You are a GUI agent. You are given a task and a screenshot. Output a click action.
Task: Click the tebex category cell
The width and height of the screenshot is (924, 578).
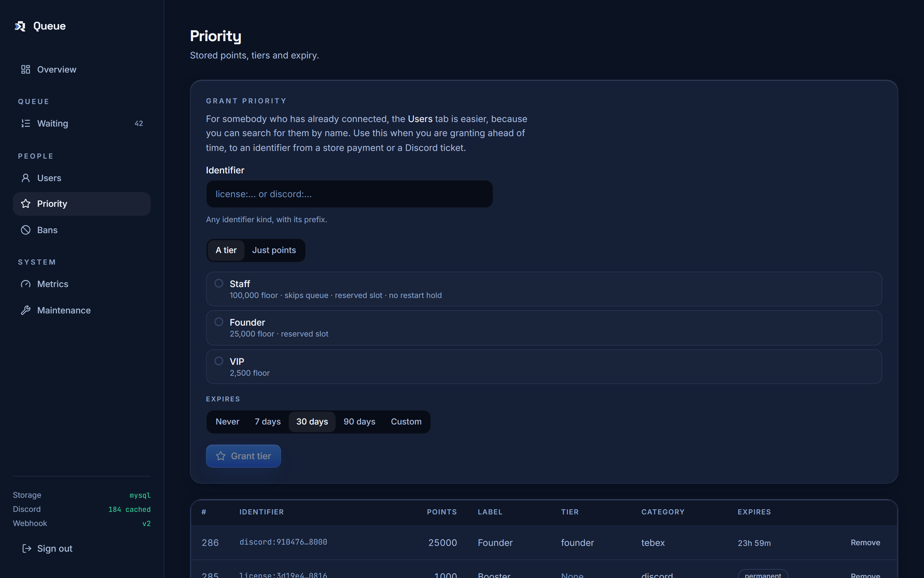click(x=653, y=543)
